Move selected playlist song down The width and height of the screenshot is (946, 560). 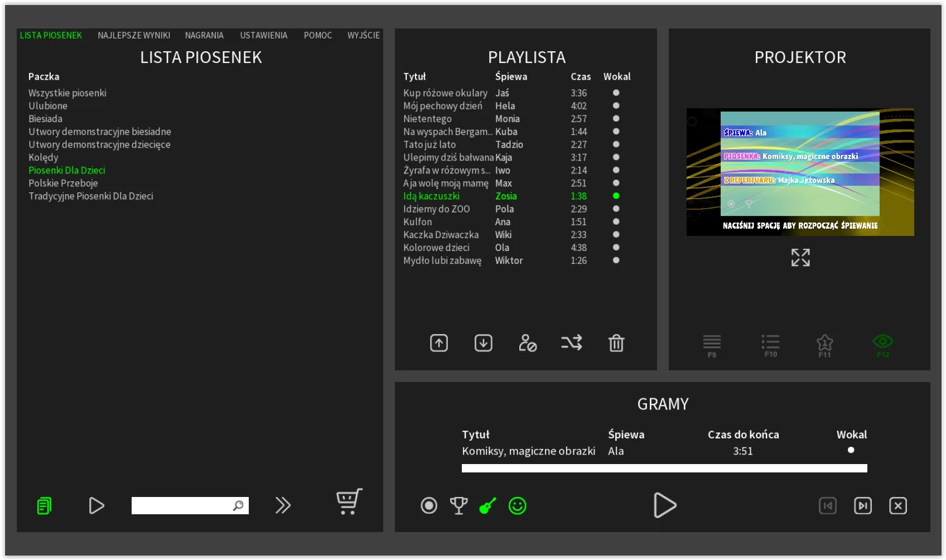483,343
